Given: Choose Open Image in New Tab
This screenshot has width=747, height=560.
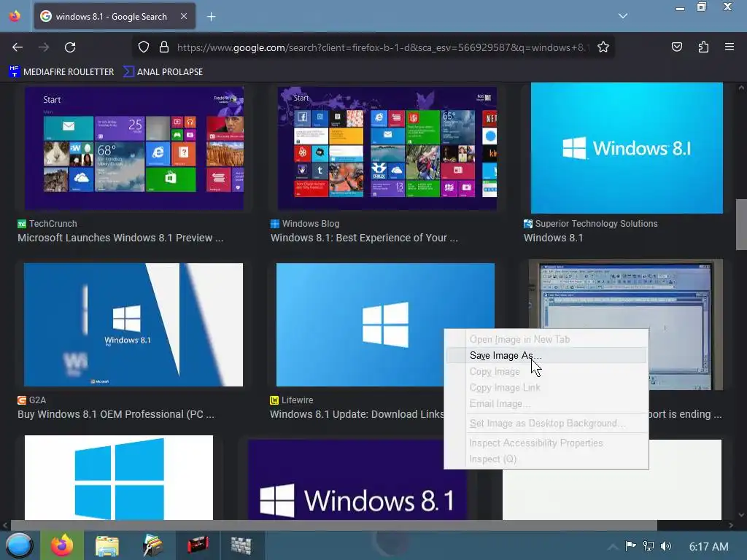Looking at the screenshot, I should tap(546, 340).
